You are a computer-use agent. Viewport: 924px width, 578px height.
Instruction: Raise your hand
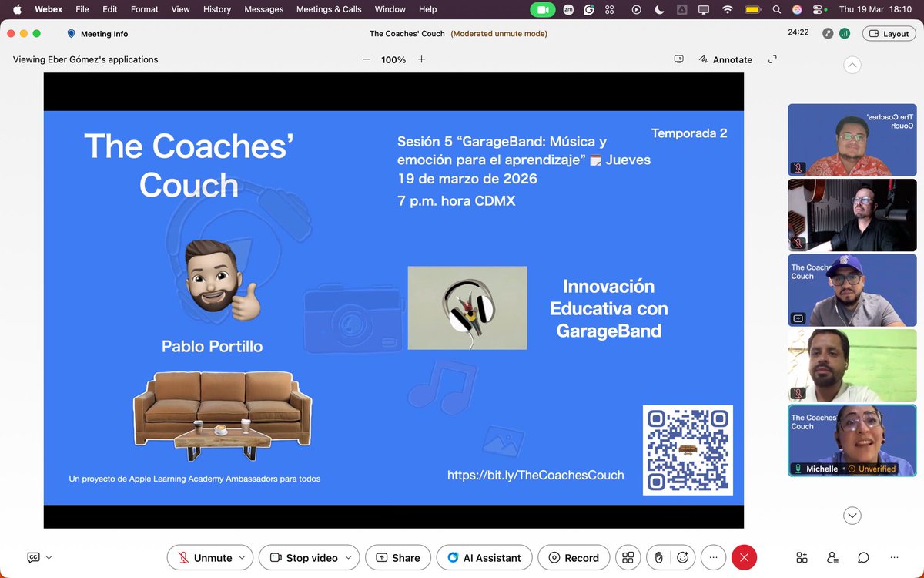659,557
